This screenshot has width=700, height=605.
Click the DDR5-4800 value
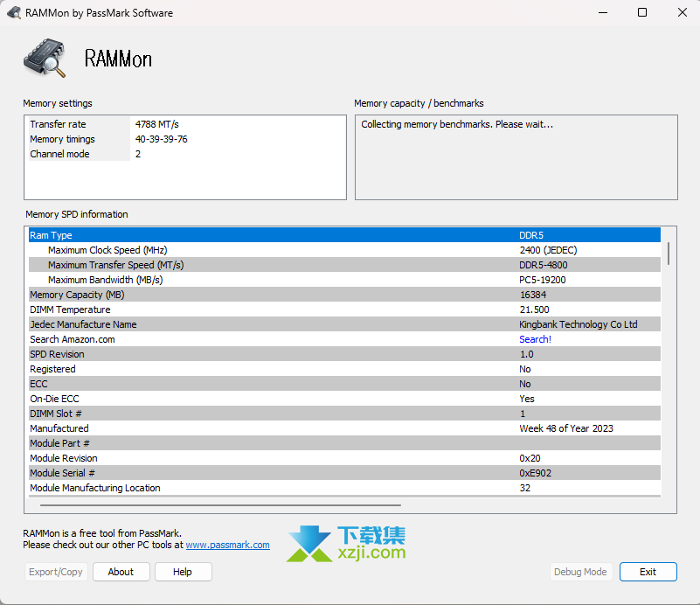544,265
